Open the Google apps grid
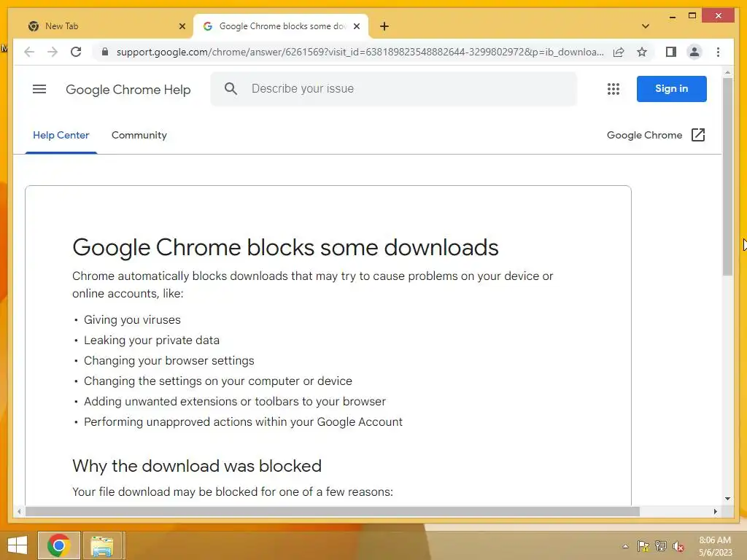Image resolution: width=747 pixels, height=560 pixels. coord(613,89)
